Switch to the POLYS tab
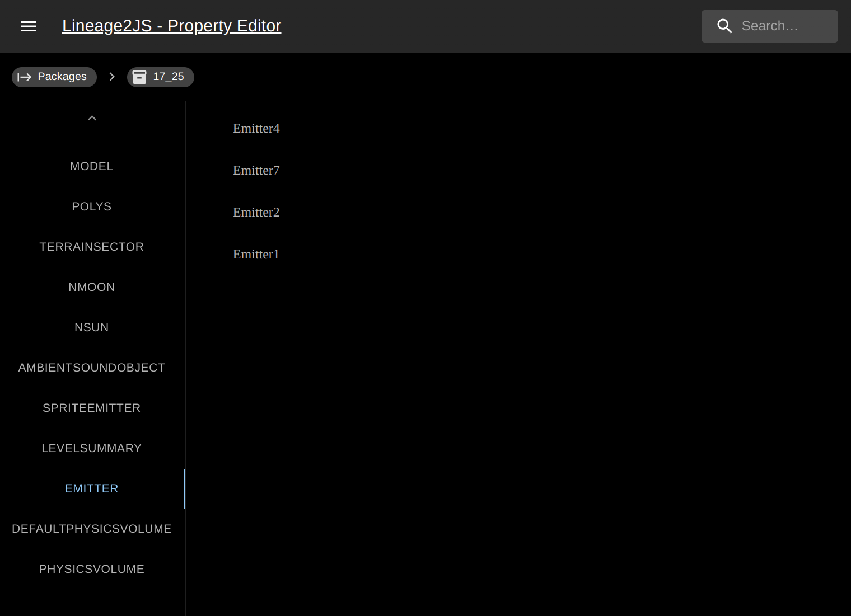851x616 pixels. pyautogui.click(x=92, y=206)
